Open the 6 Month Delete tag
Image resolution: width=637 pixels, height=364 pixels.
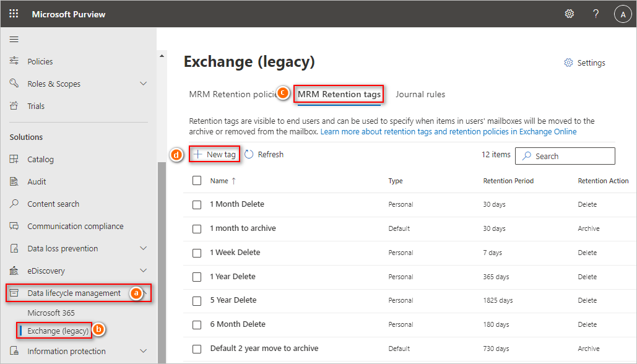click(x=238, y=324)
